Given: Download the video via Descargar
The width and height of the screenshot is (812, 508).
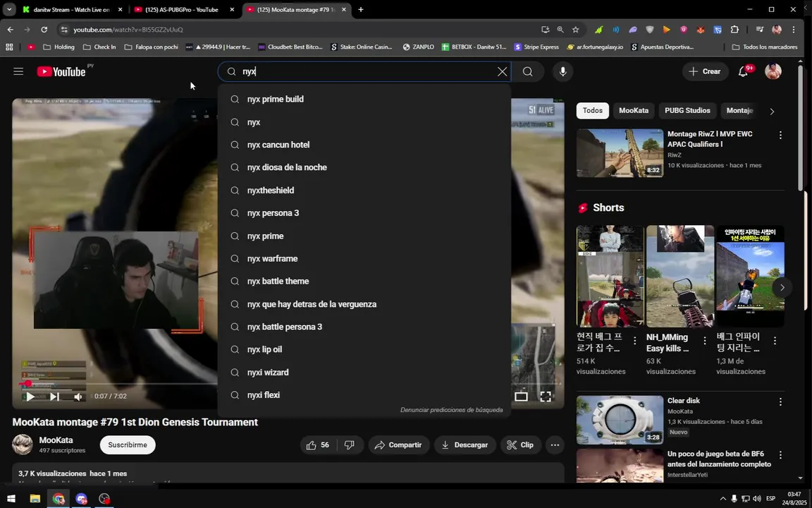Looking at the screenshot, I should 465,445.
